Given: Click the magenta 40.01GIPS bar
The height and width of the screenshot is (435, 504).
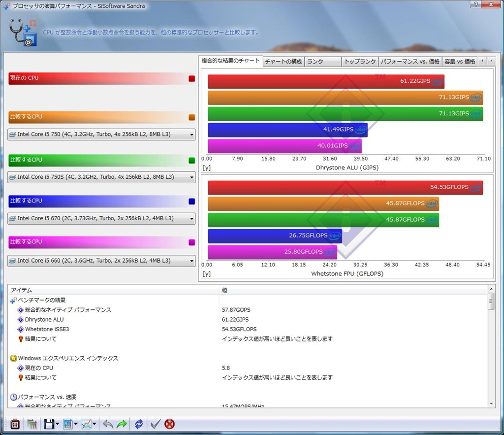Looking at the screenshot, I should [x=285, y=146].
